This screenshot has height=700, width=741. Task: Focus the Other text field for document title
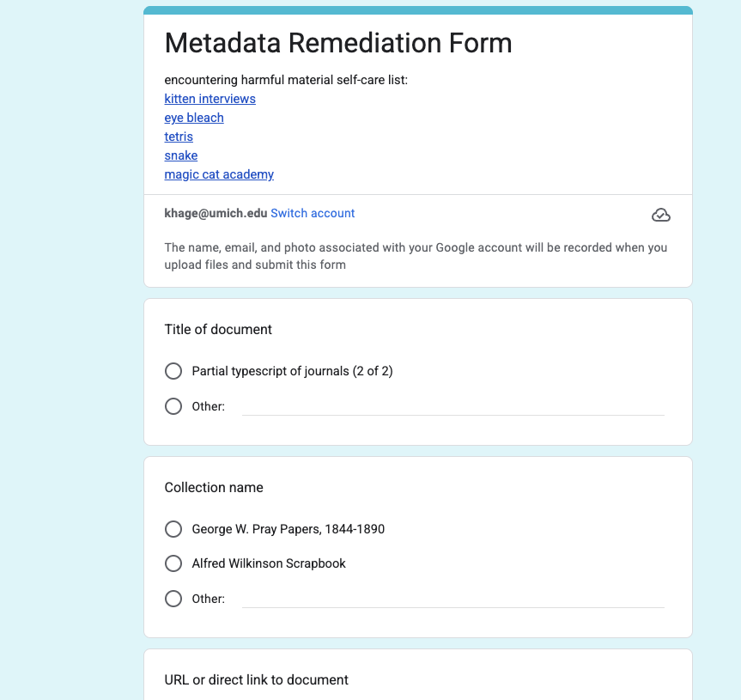(452, 406)
